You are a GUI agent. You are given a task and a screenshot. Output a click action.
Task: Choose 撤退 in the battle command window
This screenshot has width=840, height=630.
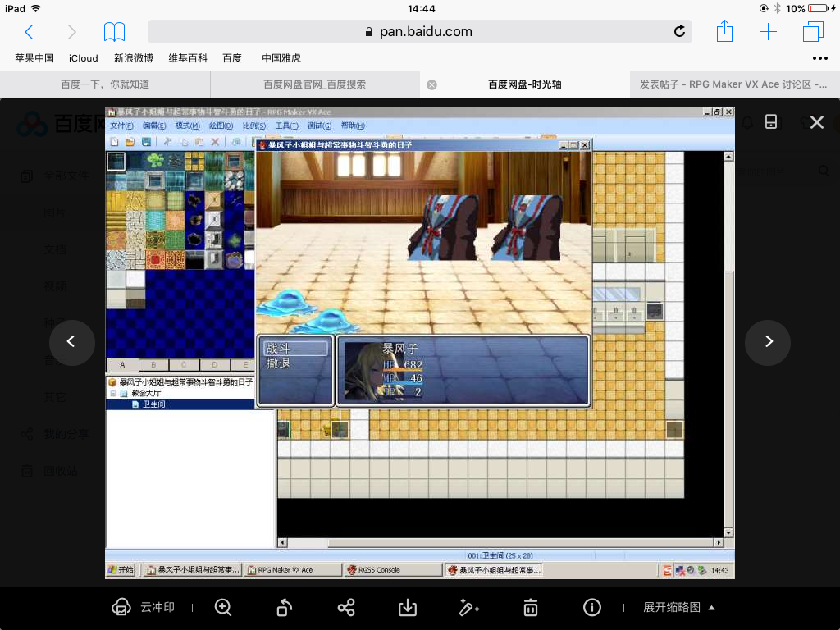(279, 363)
